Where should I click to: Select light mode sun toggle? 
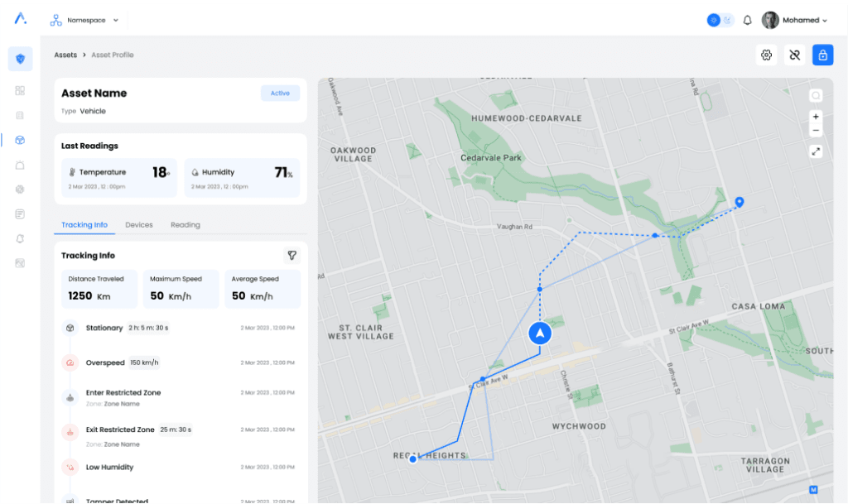[x=714, y=20]
